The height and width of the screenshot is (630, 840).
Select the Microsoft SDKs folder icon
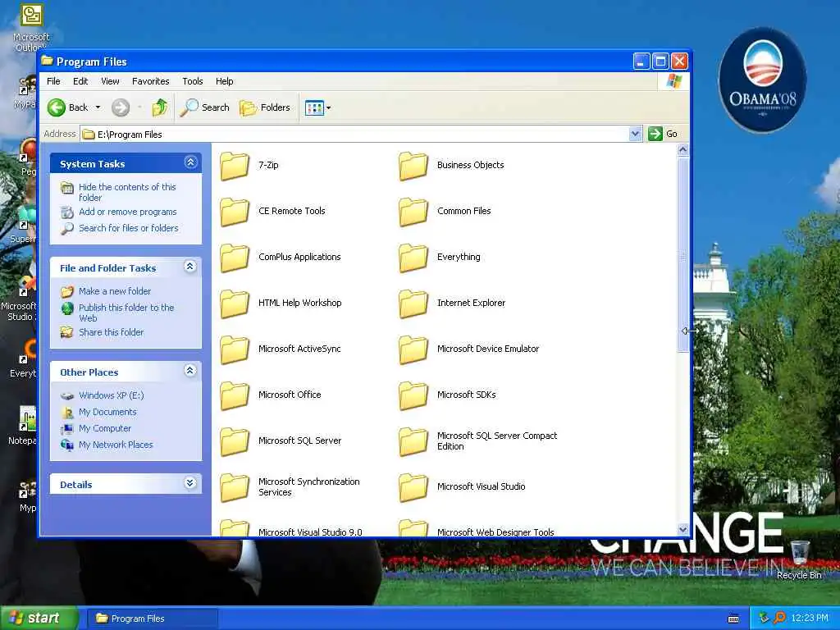point(413,395)
